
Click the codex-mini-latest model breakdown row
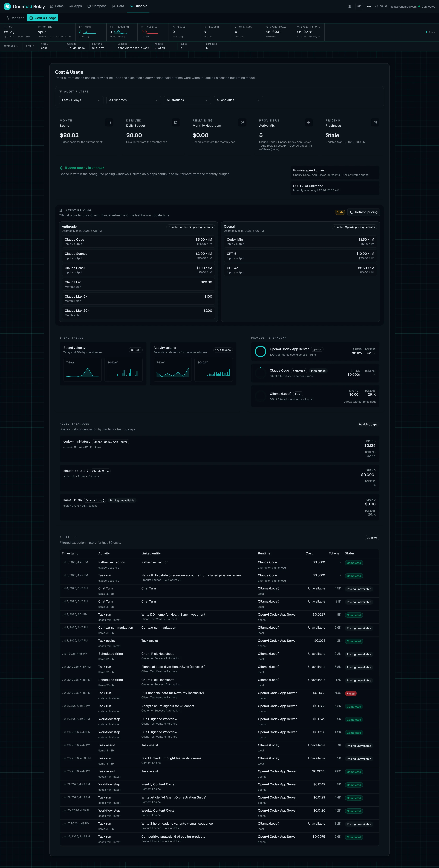219,449
